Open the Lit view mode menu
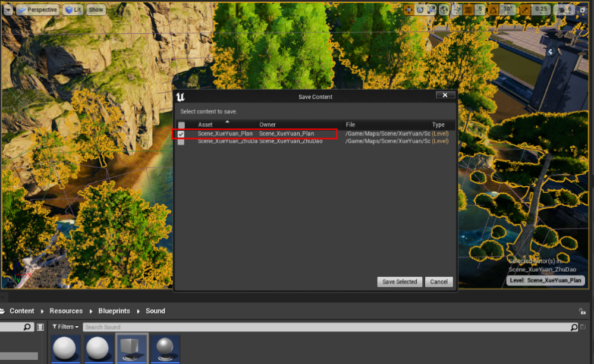594x364 pixels. tap(74, 10)
